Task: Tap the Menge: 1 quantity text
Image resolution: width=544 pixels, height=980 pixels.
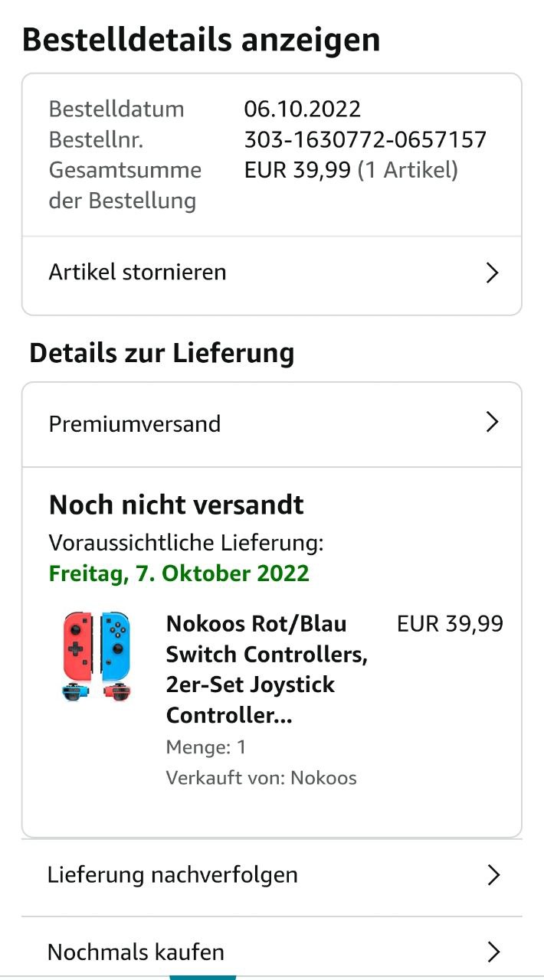Action: 206,747
